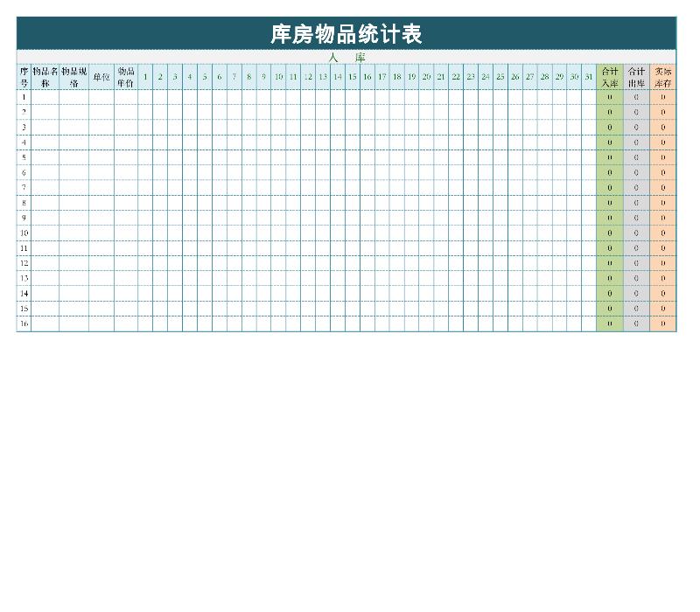Select the 单位 column header
The image size is (700, 612).
[x=101, y=77]
